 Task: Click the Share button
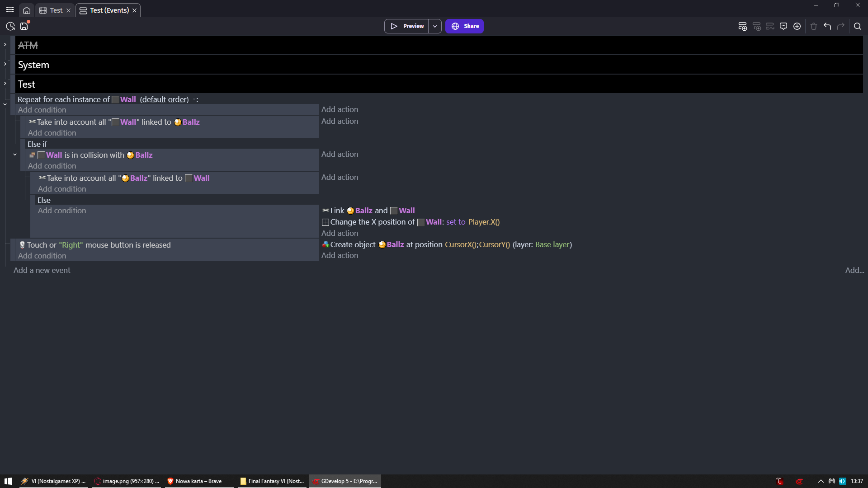[x=464, y=26]
